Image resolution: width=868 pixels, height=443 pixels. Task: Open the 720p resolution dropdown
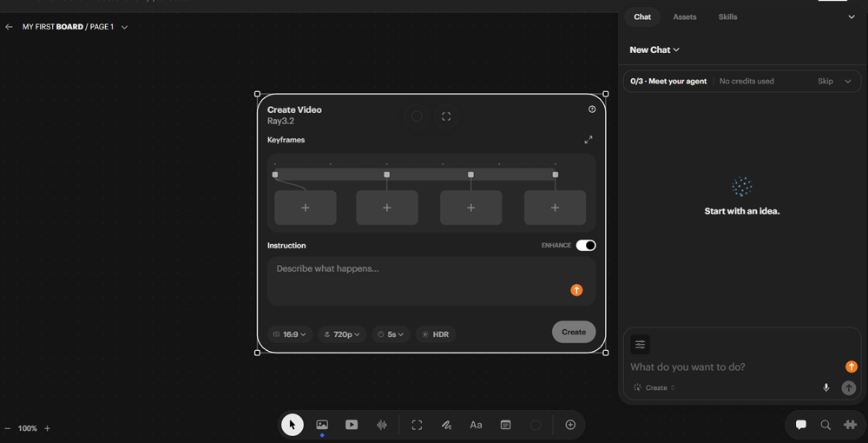[342, 334]
